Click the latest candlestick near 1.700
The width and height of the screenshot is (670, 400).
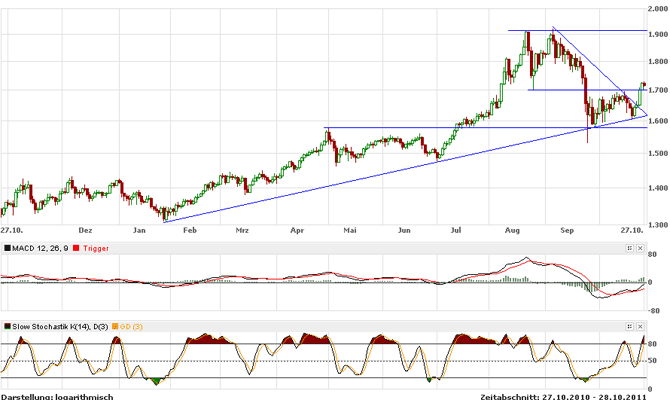click(643, 85)
